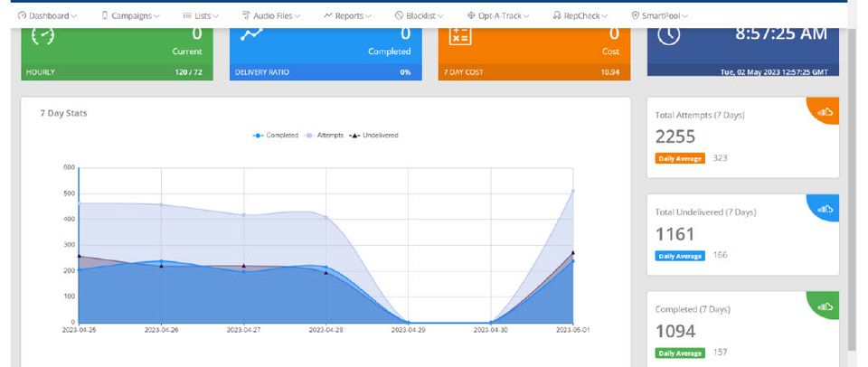
Task: Click the green corner icon on Completed 7 Days card
Action: [x=824, y=306]
